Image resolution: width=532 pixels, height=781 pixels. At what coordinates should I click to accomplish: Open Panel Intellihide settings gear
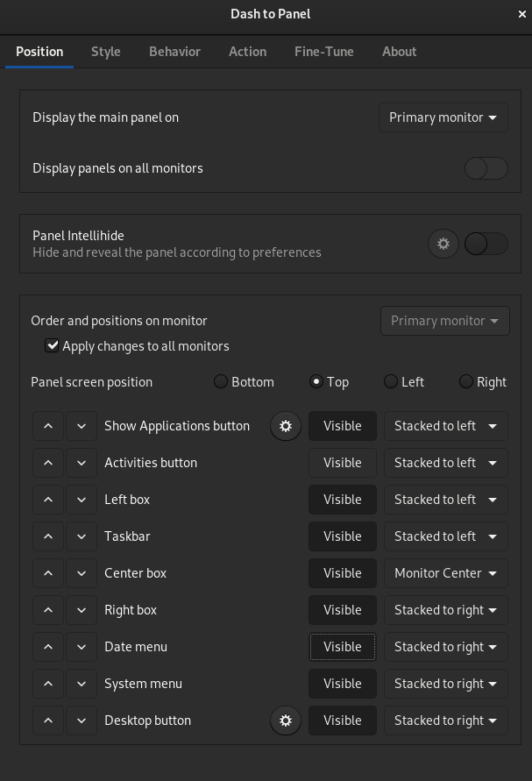[x=443, y=244]
